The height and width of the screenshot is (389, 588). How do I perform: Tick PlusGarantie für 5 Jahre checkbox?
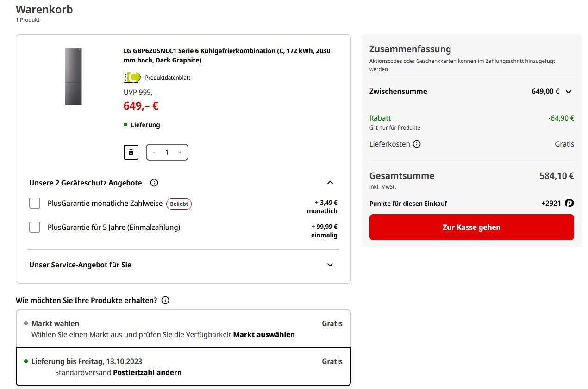pyautogui.click(x=35, y=227)
